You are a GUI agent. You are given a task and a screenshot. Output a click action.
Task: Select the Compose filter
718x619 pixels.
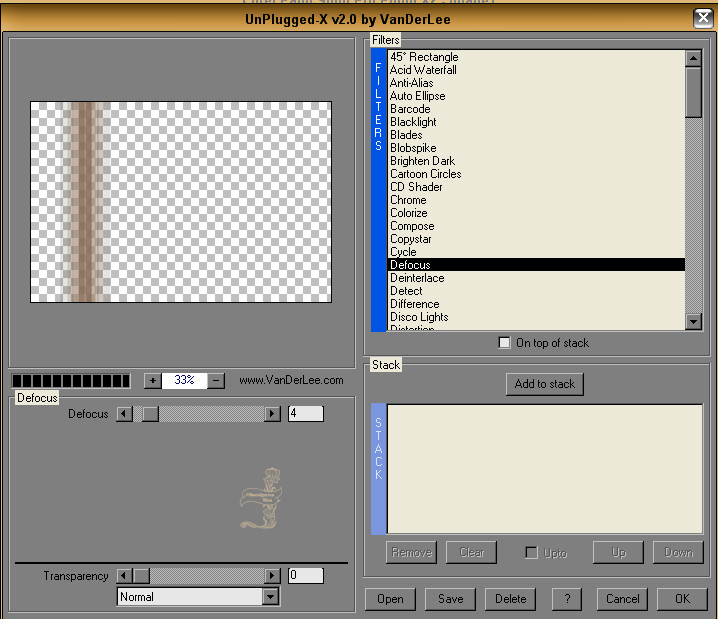(536, 226)
